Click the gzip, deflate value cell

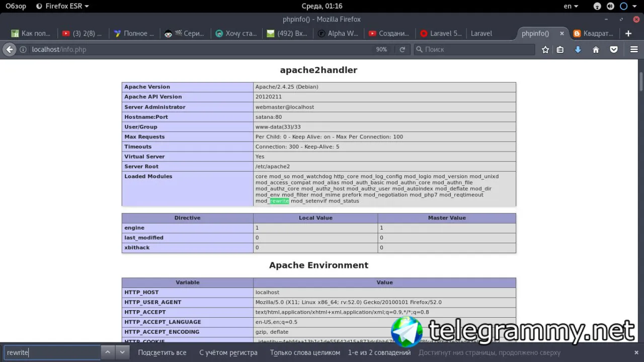coord(385,332)
